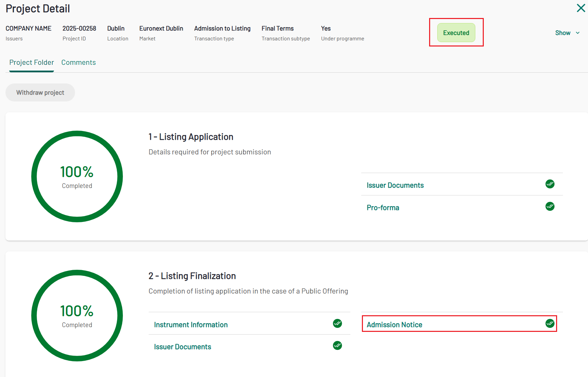Click the chevron arrow next to Show
Image resolution: width=588 pixels, height=377 pixels.
pos(578,33)
